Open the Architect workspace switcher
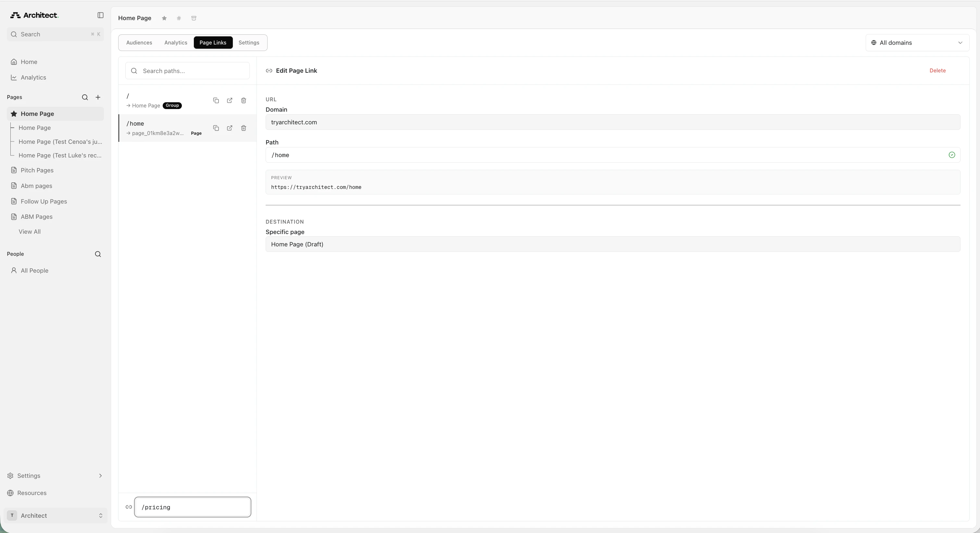 [x=55, y=516]
